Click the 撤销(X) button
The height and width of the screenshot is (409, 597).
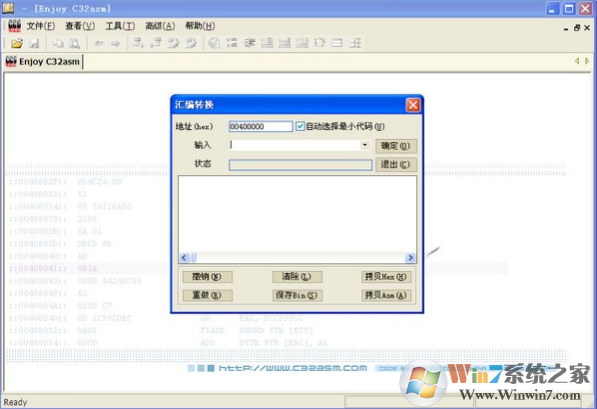click(207, 276)
